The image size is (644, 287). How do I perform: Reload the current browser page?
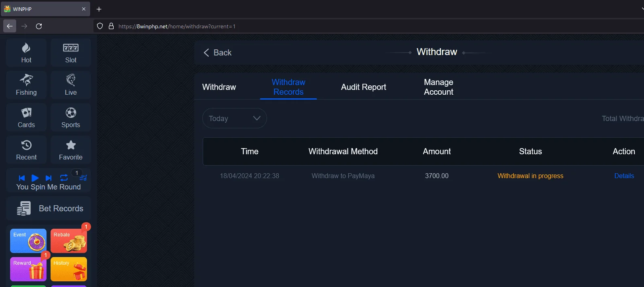point(39,26)
